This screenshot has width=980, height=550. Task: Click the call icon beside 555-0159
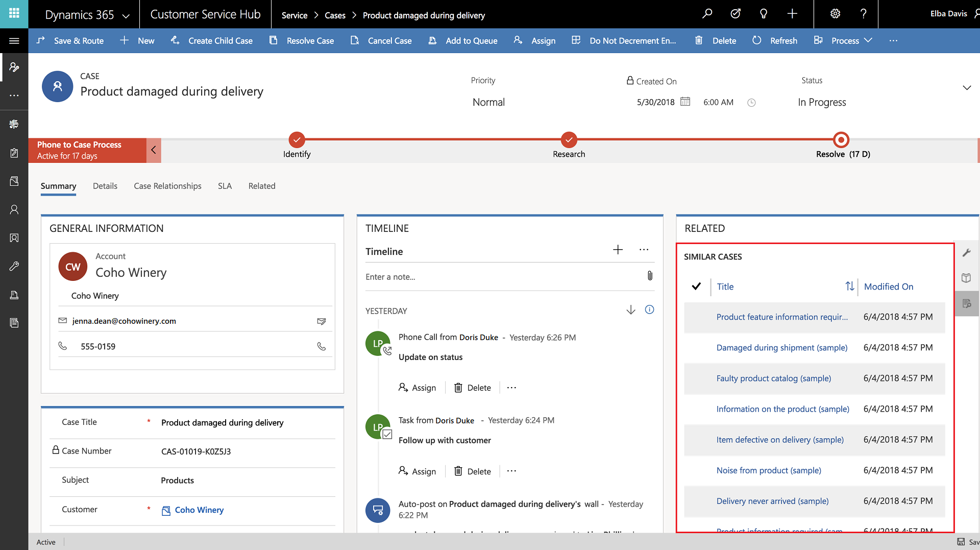322,346
